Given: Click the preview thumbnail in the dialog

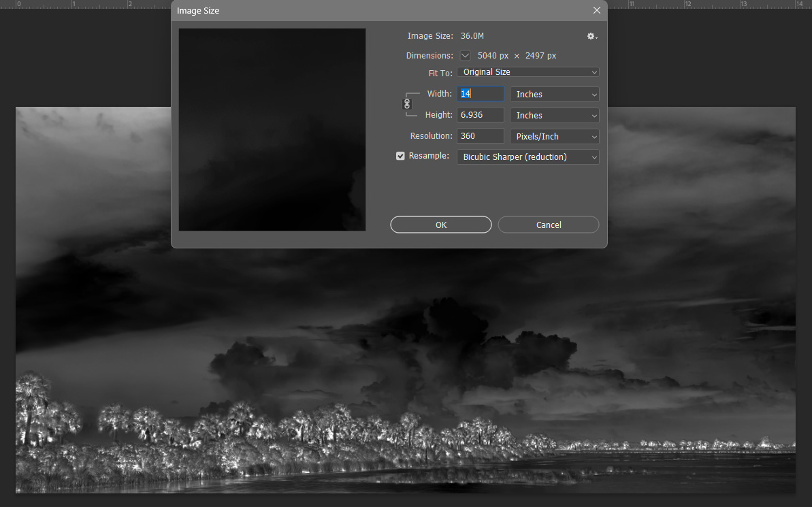Looking at the screenshot, I should [272, 129].
